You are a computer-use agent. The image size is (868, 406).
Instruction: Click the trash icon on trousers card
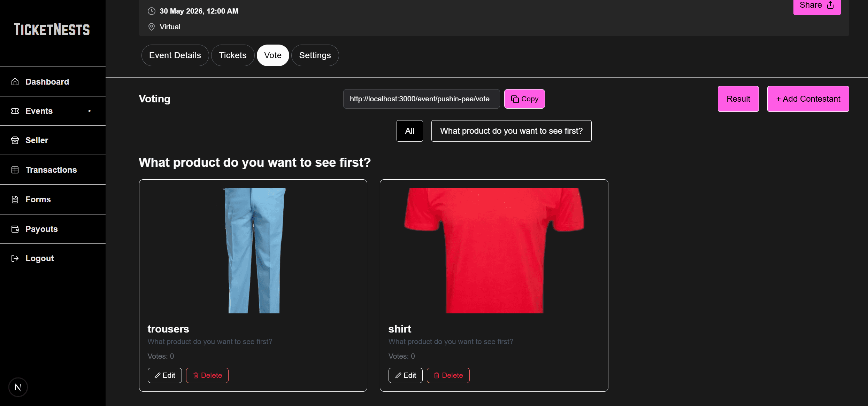click(x=196, y=375)
